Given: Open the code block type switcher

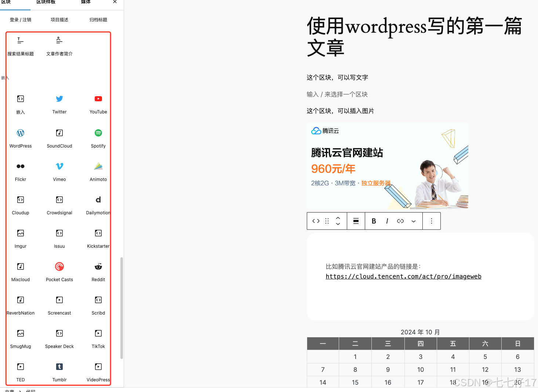Looking at the screenshot, I should pyautogui.click(x=316, y=221).
